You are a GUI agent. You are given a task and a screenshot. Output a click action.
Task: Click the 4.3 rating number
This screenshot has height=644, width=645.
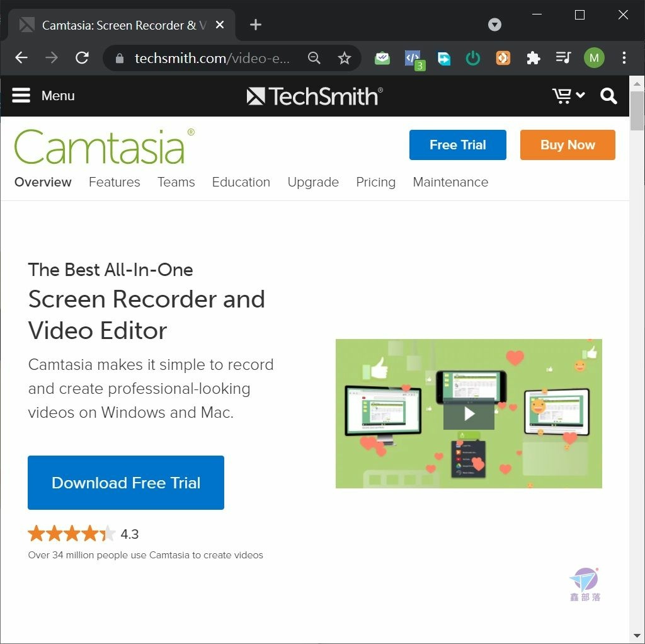[x=130, y=534]
